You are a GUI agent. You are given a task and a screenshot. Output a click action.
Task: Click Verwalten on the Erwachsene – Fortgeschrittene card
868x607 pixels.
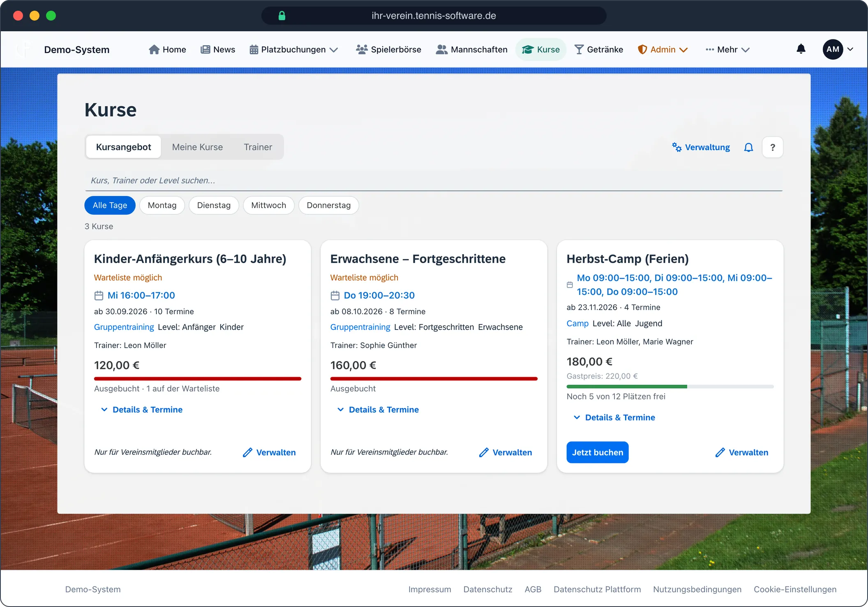click(506, 452)
